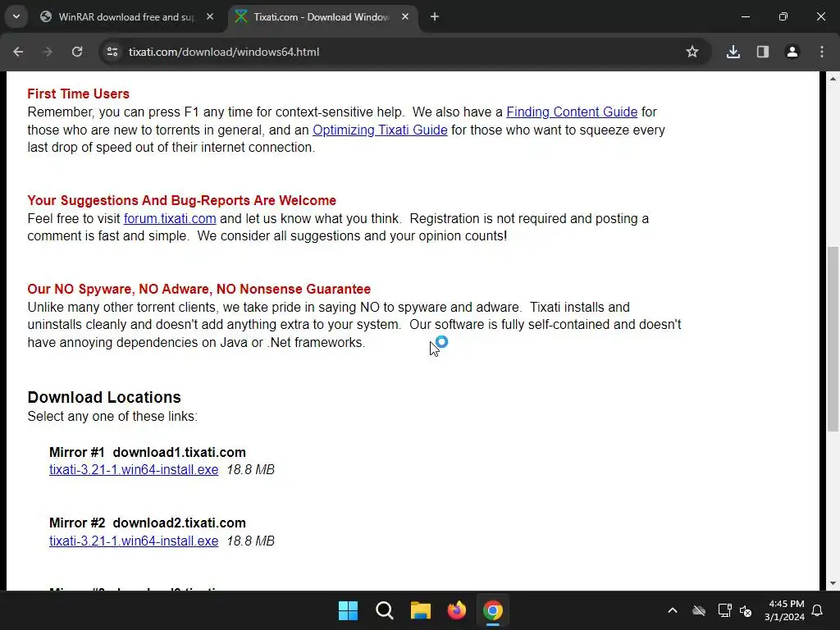Click the Chrome taskbar icon
The image size is (840, 630).
click(493, 610)
